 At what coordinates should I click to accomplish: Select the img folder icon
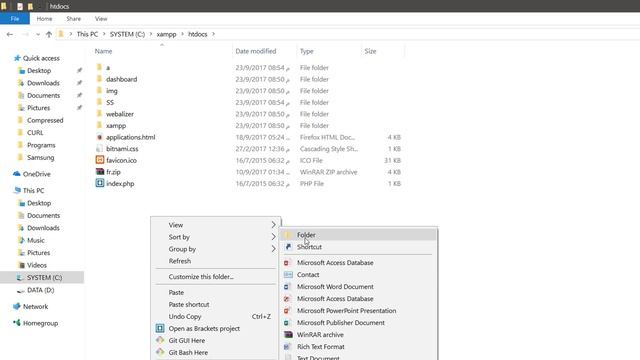(99, 90)
